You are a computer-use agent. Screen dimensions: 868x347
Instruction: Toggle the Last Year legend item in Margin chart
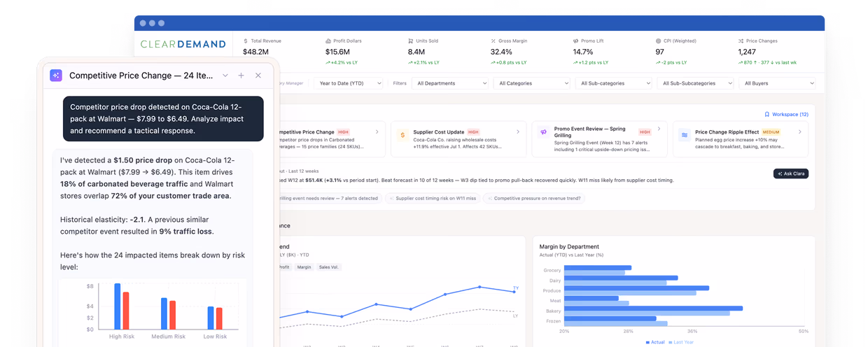tap(682, 342)
